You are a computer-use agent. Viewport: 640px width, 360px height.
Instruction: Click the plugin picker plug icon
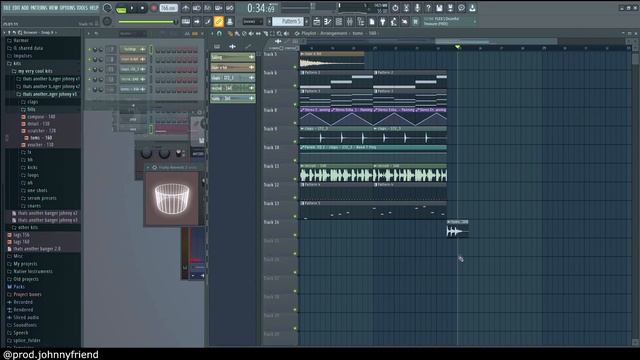coord(382,22)
